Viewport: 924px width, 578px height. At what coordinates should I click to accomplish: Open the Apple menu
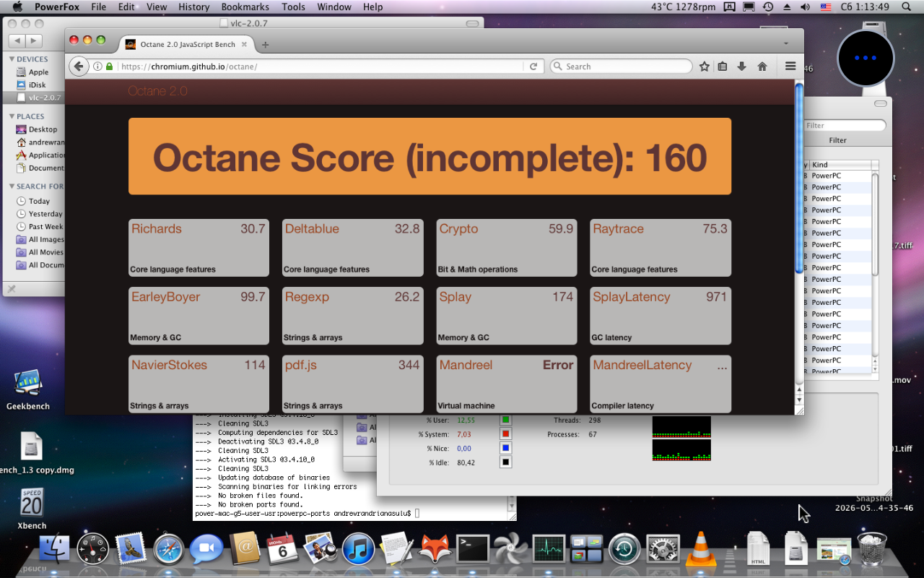(17, 7)
